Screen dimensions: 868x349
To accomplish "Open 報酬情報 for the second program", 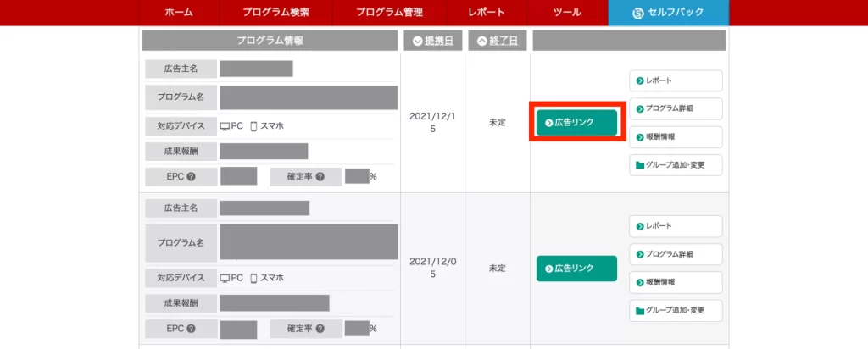I will pos(676,282).
